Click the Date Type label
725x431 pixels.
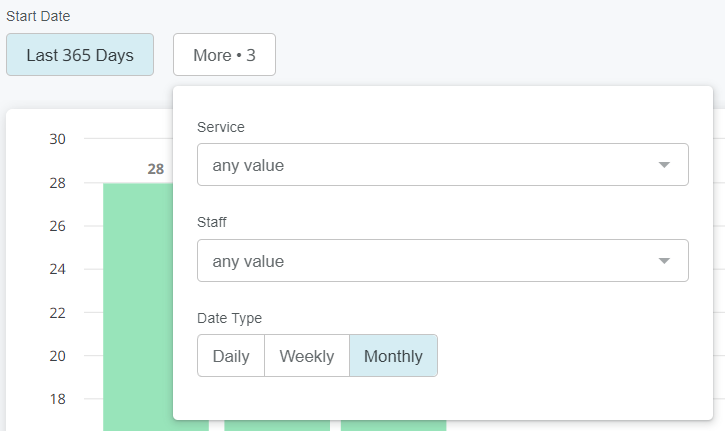(x=230, y=318)
